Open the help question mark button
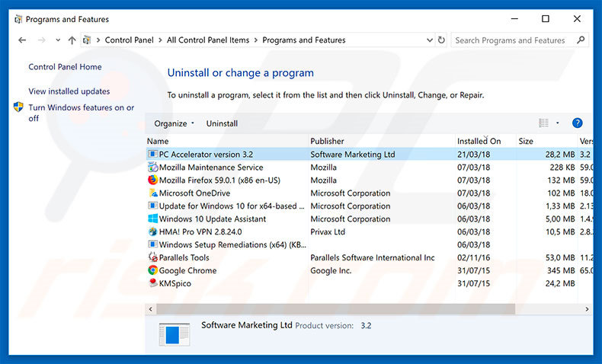 coord(577,123)
